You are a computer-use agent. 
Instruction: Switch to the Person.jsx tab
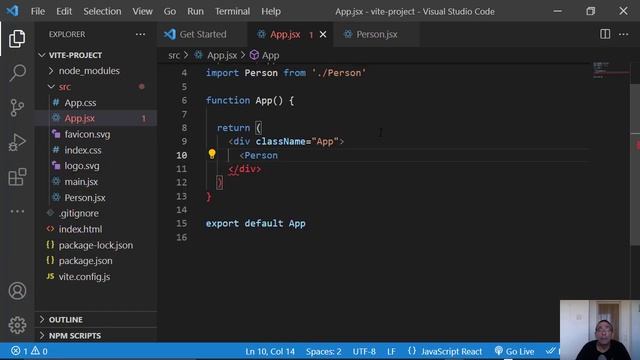376,34
